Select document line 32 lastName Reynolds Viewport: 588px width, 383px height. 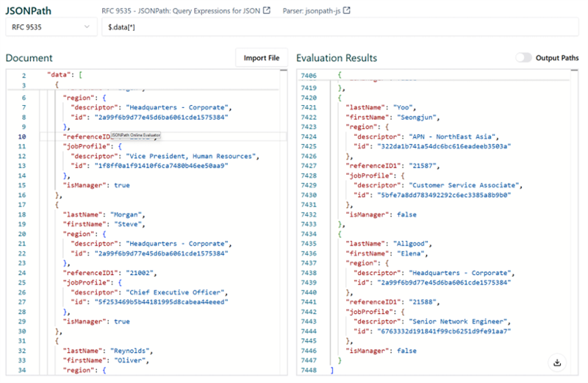point(107,351)
